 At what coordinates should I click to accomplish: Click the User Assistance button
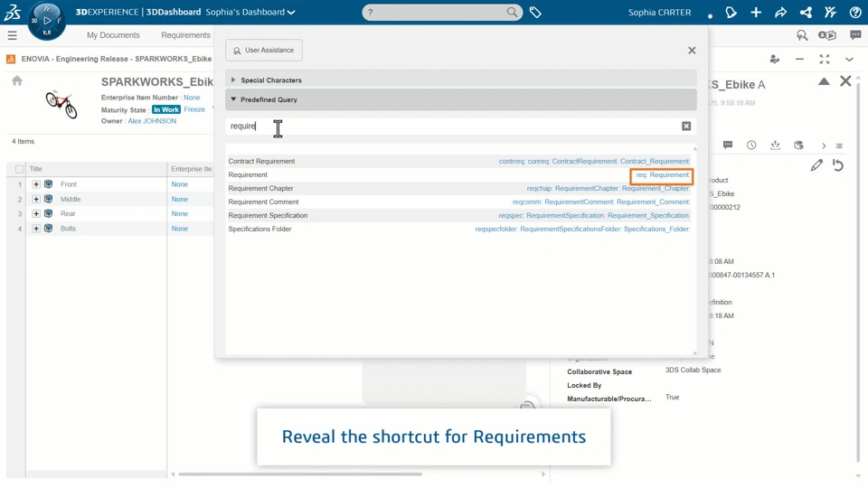(263, 51)
